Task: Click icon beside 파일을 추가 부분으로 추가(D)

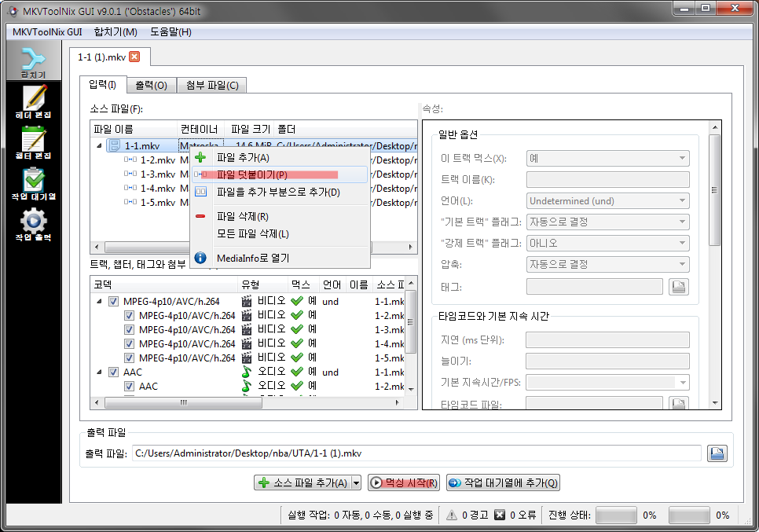Action: (x=200, y=193)
